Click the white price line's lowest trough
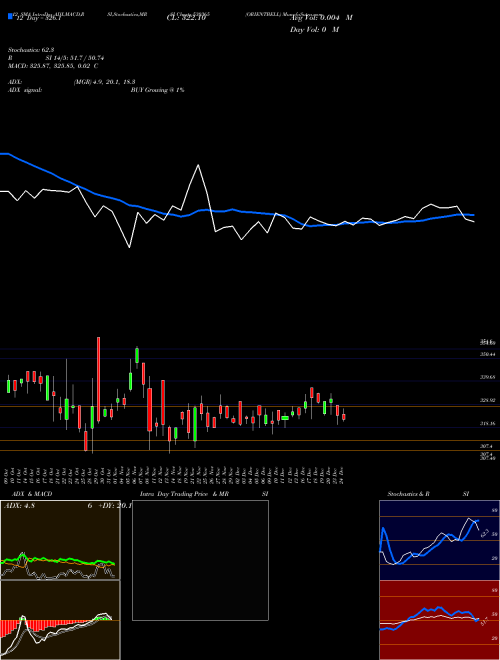 [x=129, y=247]
